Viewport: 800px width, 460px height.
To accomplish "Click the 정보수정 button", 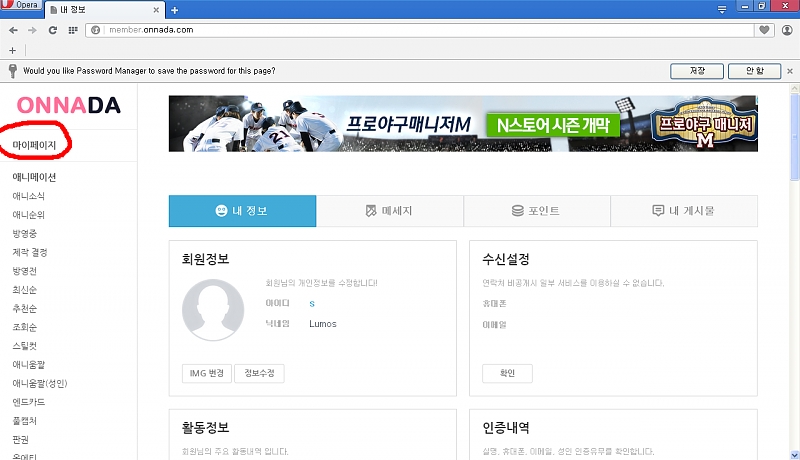I will pyautogui.click(x=260, y=373).
